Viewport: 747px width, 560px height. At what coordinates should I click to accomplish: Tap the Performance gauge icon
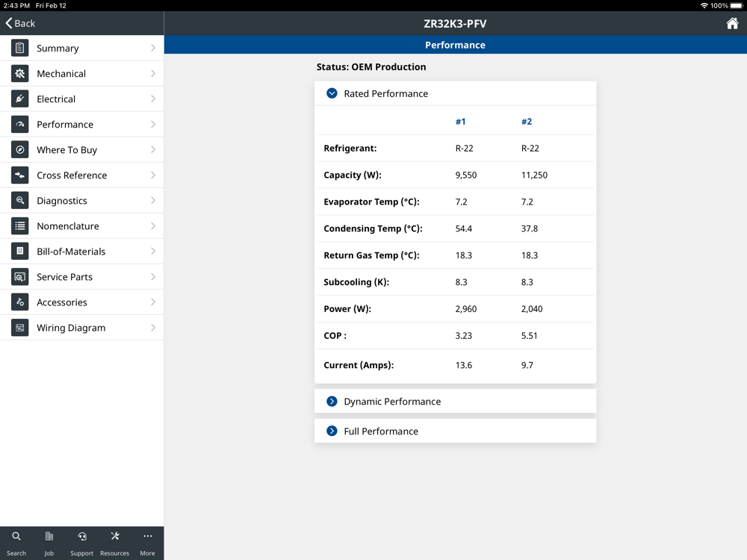[19, 124]
